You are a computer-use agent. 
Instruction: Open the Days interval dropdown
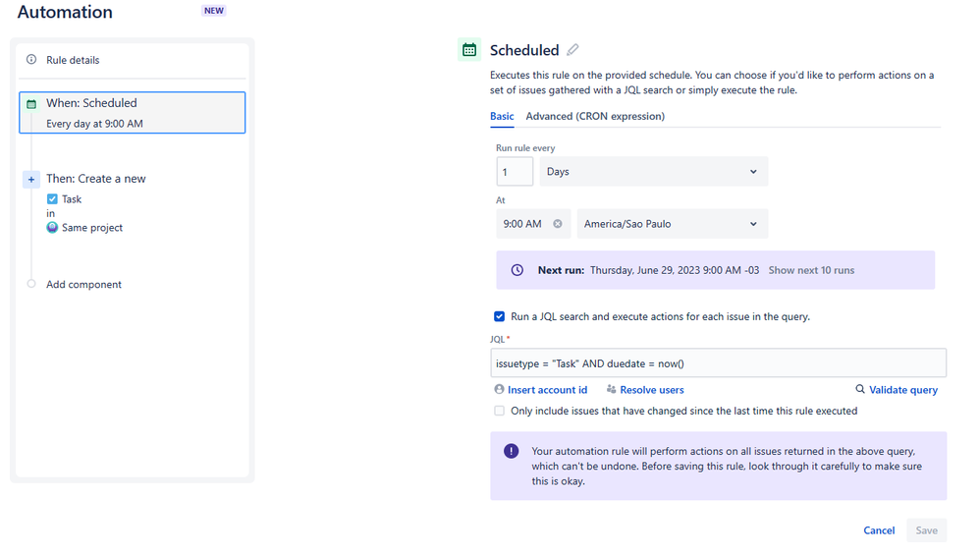click(x=653, y=171)
